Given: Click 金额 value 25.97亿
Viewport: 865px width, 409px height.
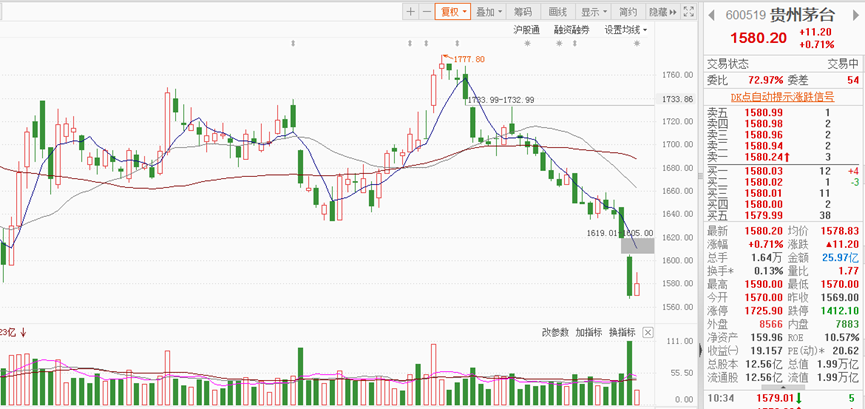Looking at the screenshot, I should (839, 258).
